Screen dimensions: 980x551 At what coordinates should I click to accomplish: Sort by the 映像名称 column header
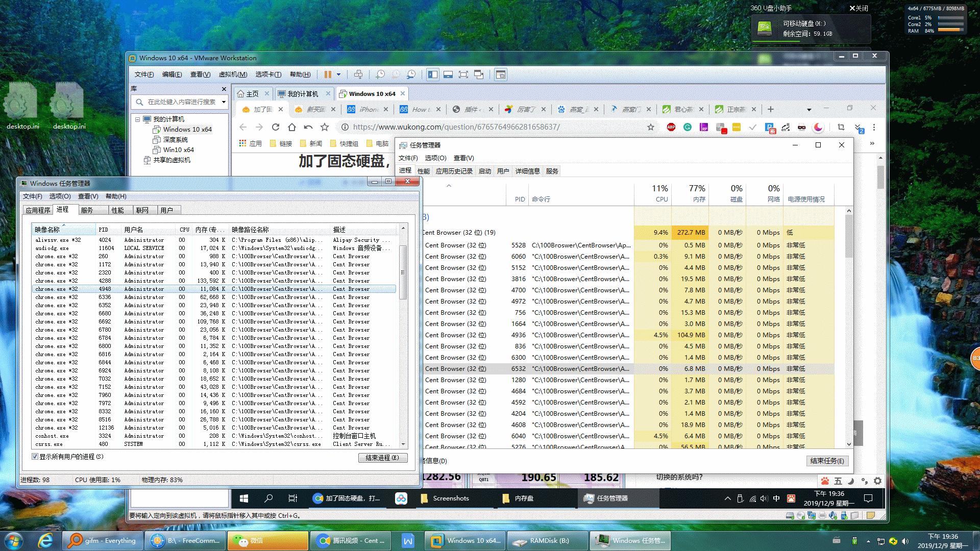point(63,230)
